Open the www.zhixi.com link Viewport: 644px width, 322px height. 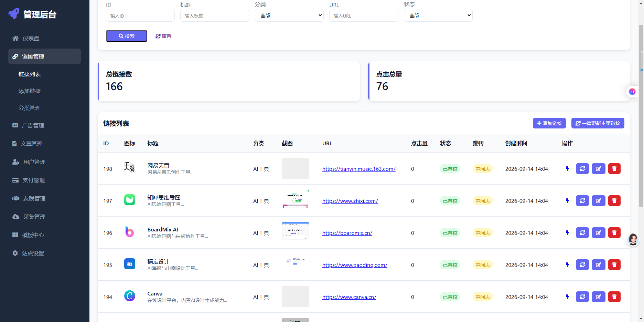click(350, 201)
